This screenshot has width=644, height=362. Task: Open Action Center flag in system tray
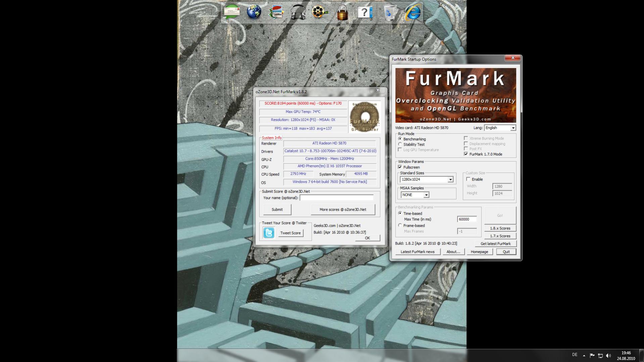[x=592, y=355]
